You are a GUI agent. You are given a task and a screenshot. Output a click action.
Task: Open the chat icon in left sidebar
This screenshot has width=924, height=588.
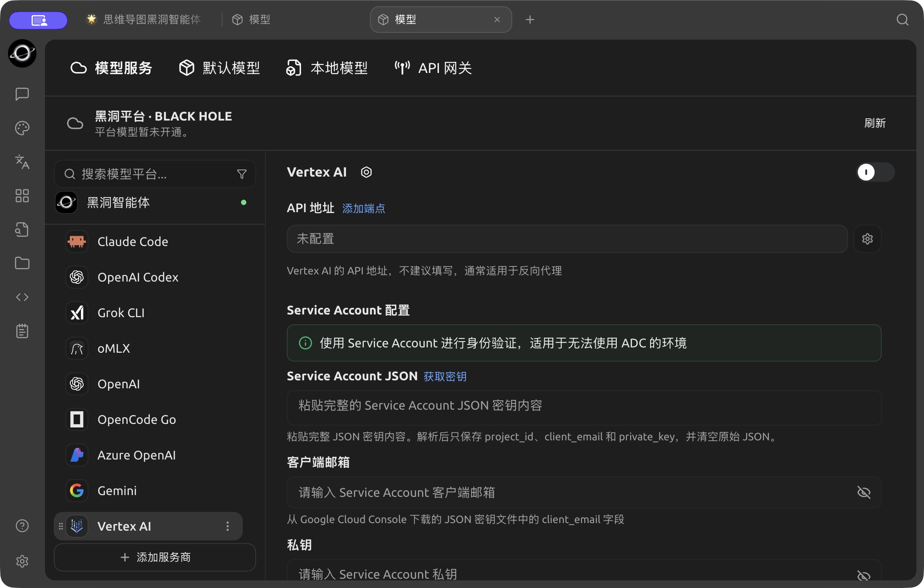click(22, 94)
